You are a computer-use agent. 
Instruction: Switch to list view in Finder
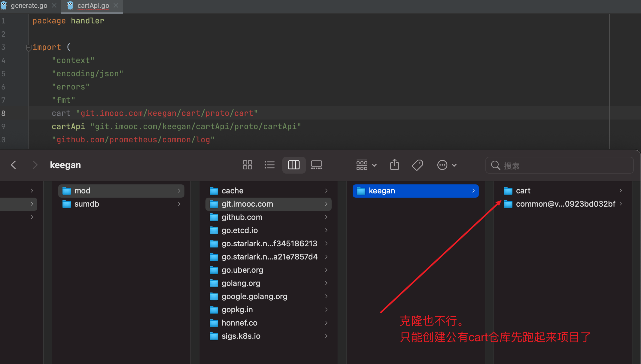pyautogui.click(x=269, y=165)
